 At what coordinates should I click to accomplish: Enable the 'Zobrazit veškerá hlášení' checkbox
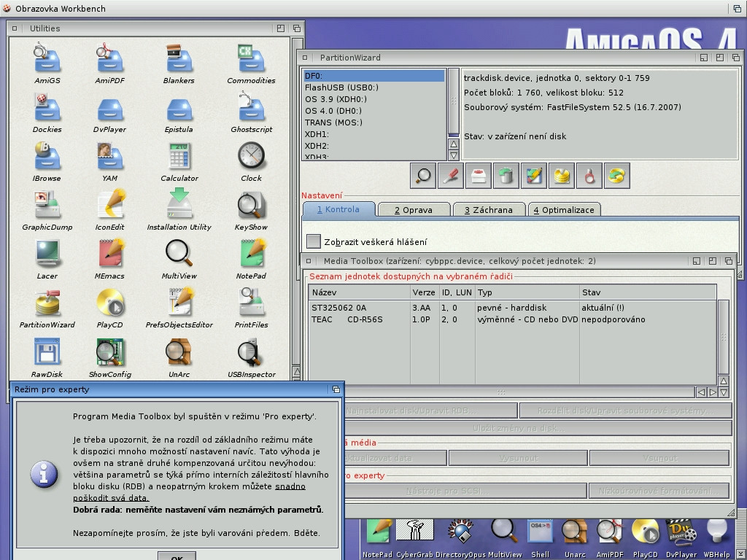click(x=314, y=241)
